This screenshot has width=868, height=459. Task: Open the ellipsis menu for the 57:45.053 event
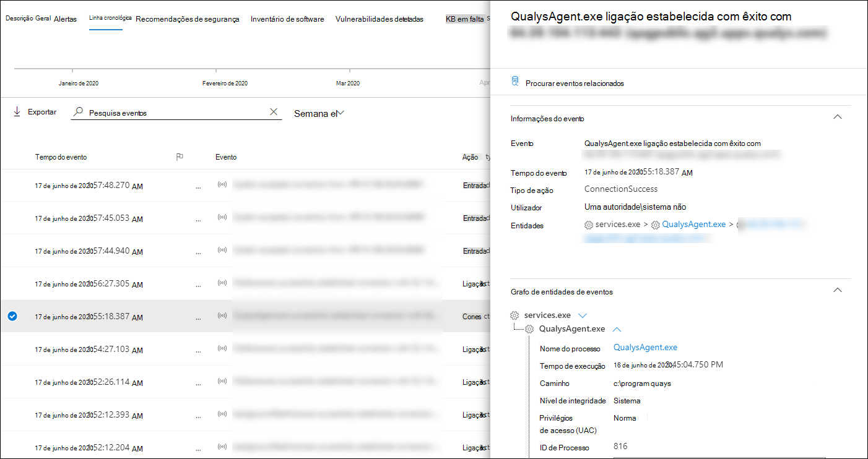[198, 219]
